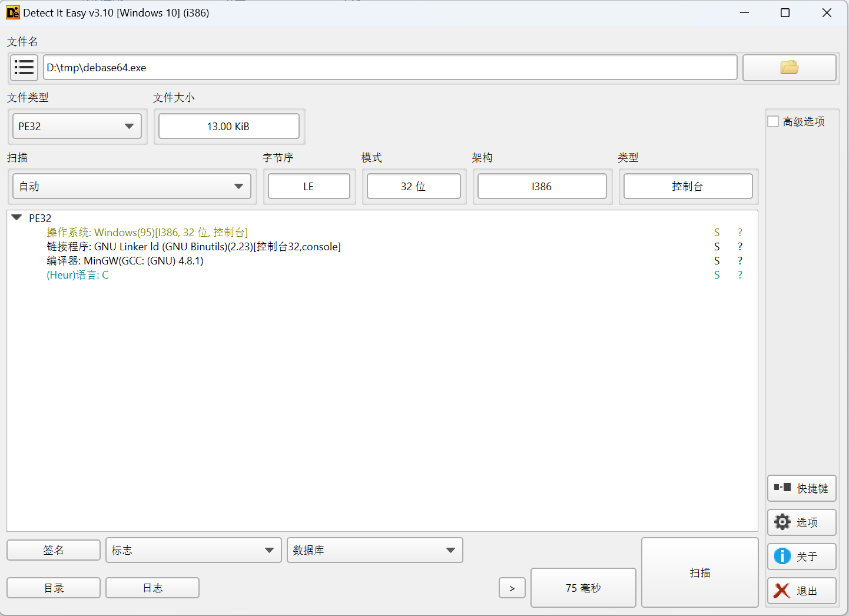Screen dimensions: 849x616
Task: Minimize the Detect It Easy window
Action: [744, 12]
